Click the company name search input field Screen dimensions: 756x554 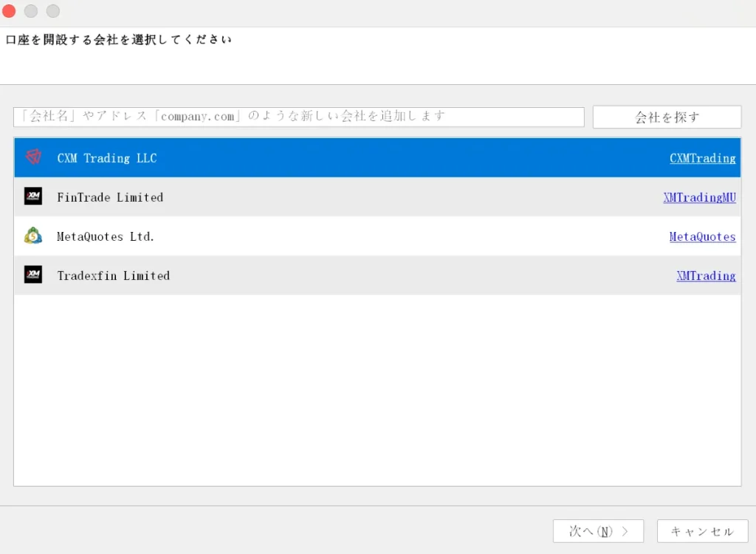[x=298, y=117]
